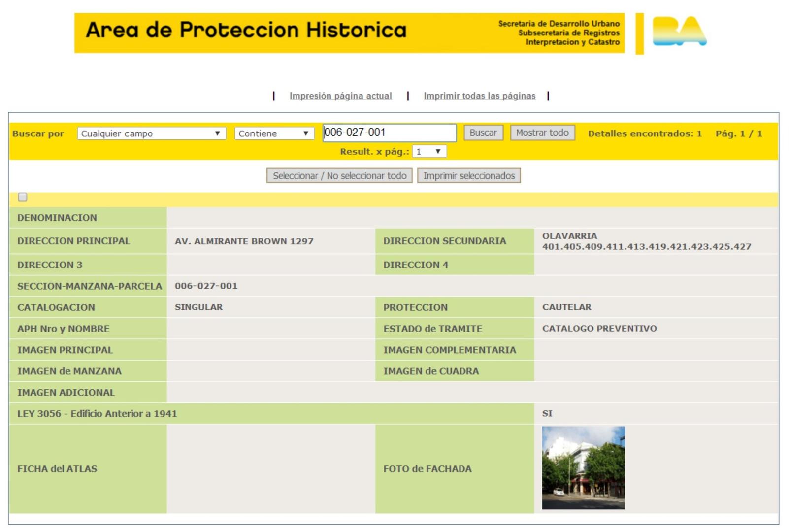Open the facade photo thumbnail
The width and height of the screenshot is (789, 532).
[583, 467]
